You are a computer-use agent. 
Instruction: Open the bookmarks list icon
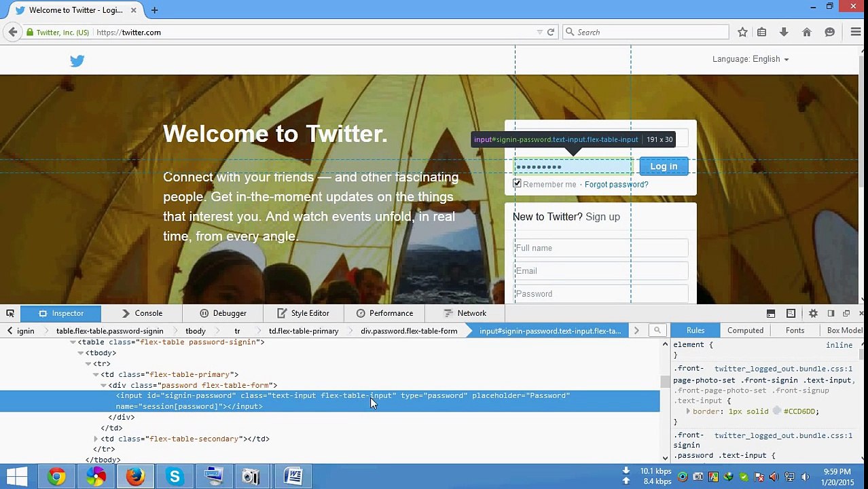click(762, 32)
